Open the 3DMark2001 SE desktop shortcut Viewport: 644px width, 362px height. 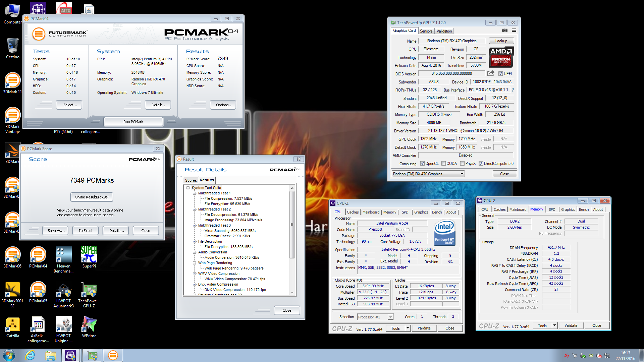pos(12,295)
